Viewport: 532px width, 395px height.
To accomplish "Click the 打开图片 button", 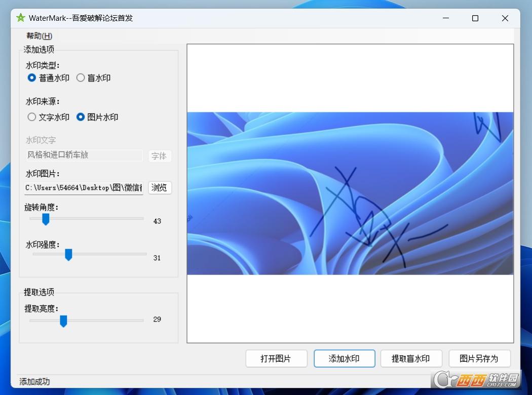I will [x=276, y=359].
